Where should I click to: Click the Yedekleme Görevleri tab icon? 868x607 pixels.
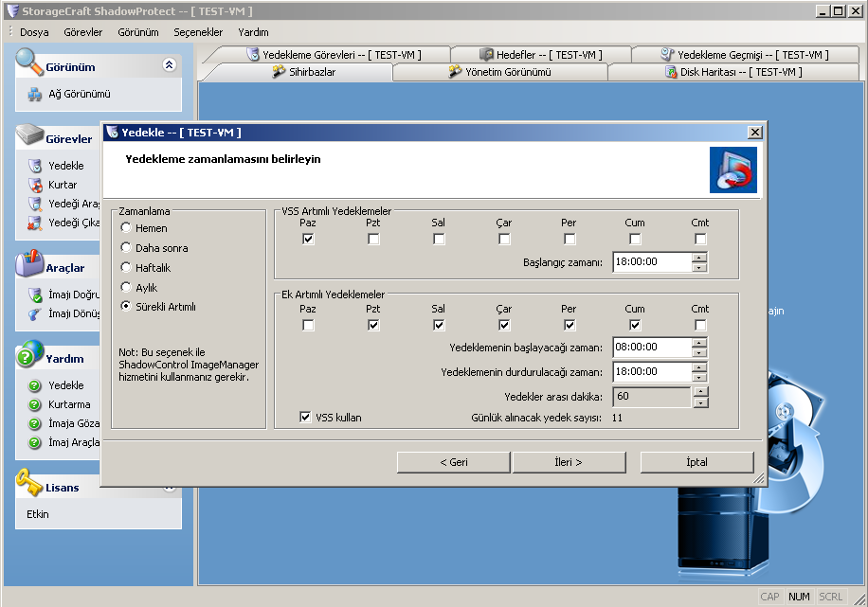click(253, 54)
